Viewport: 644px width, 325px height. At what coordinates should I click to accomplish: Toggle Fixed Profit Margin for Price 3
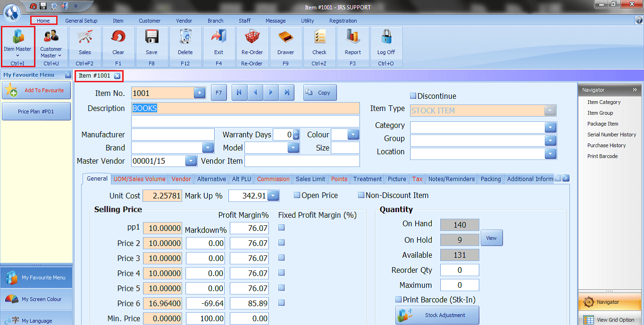(282, 258)
